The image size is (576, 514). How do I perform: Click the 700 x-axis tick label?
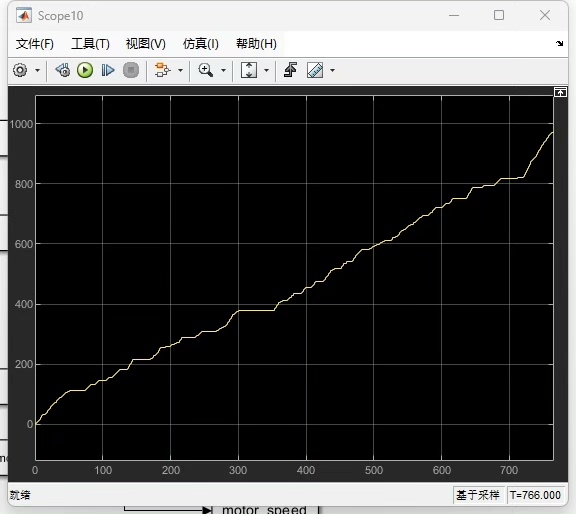click(509, 470)
